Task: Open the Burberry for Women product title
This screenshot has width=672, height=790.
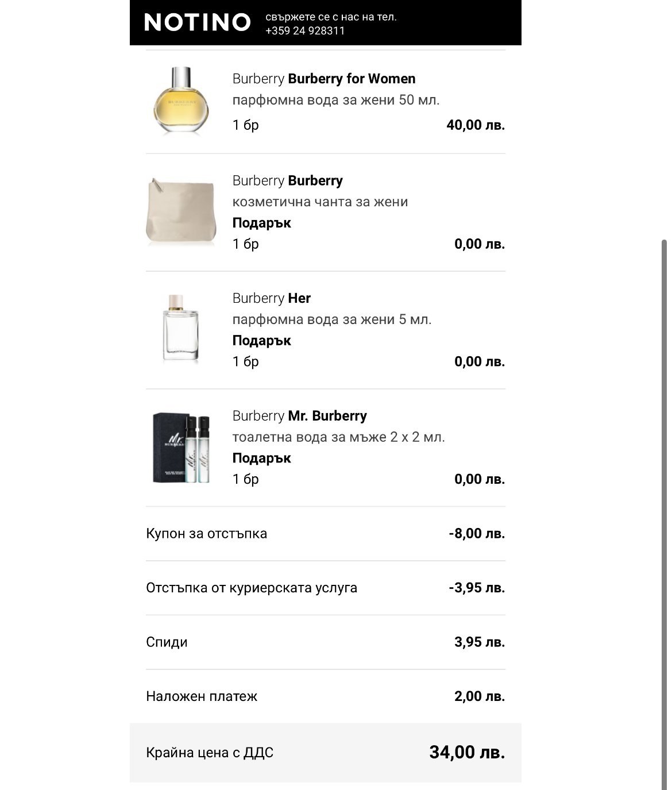Action: [324, 79]
